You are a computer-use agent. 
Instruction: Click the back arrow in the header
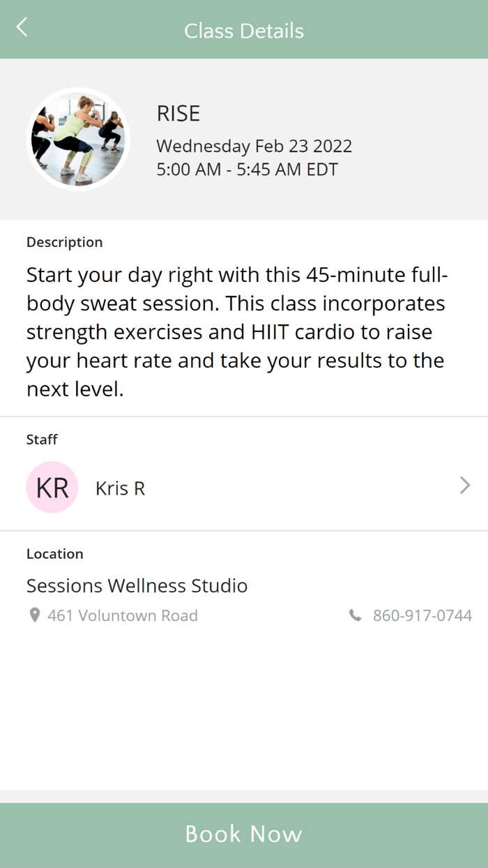pyautogui.click(x=21, y=27)
